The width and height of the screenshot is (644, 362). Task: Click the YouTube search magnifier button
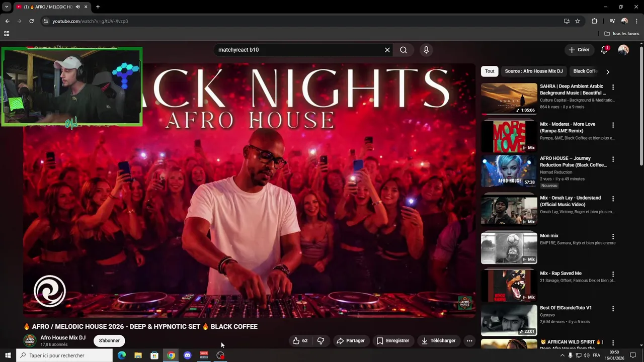[x=404, y=50]
